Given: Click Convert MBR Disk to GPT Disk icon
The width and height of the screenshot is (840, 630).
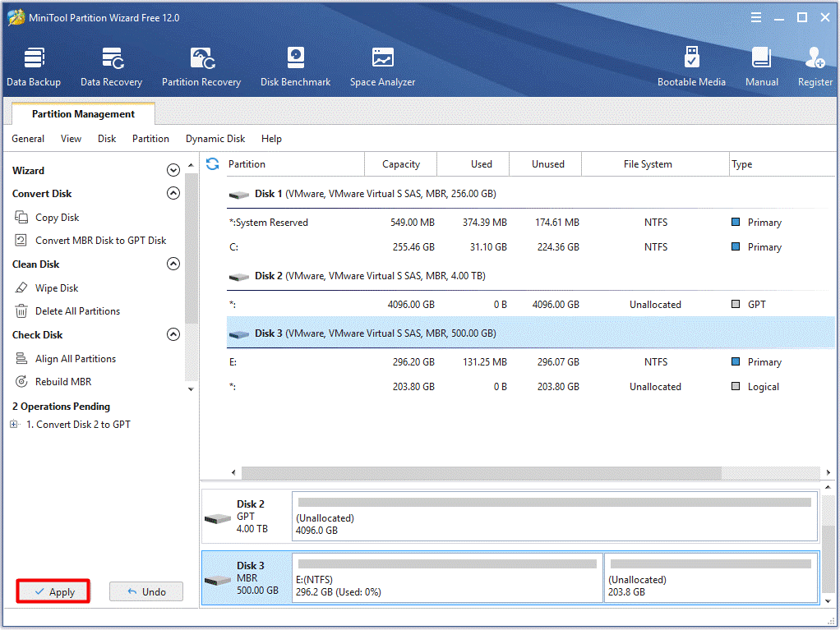Looking at the screenshot, I should [21, 241].
